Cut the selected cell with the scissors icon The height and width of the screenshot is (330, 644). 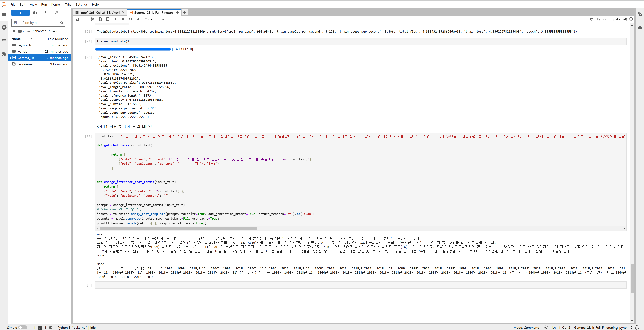click(x=93, y=19)
